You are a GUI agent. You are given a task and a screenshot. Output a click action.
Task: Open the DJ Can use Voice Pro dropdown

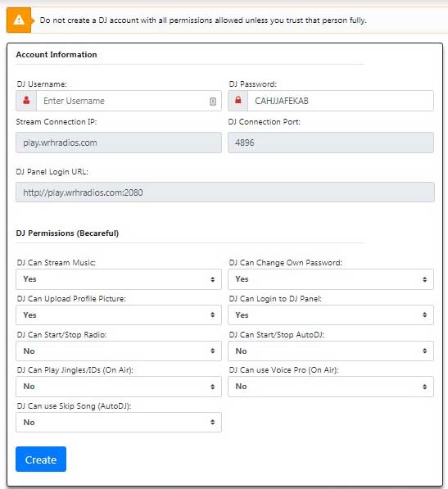tap(331, 387)
